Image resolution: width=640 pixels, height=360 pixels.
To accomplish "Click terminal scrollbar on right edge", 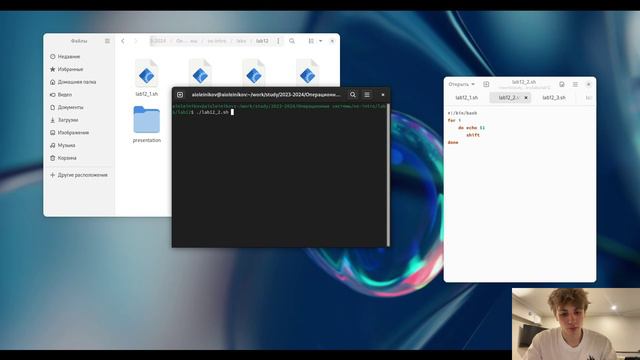I will point(388,174).
